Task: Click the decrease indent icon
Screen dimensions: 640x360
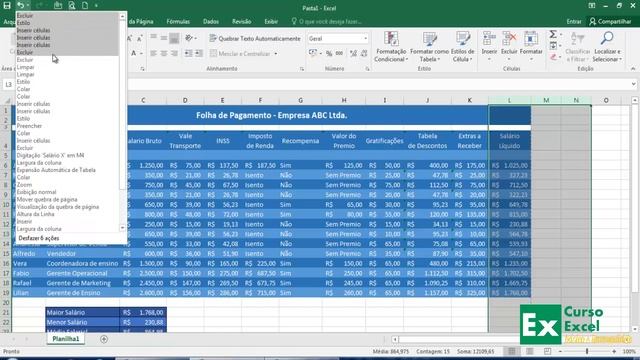Action: tap(188, 53)
